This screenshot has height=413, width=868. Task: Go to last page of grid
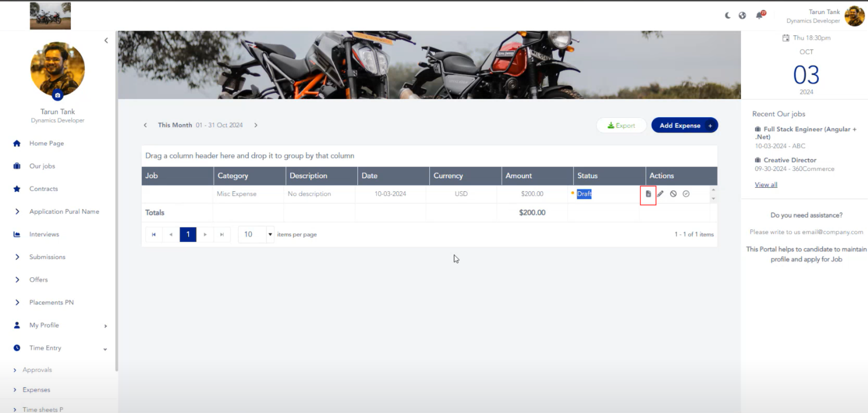pyautogui.click(x=222, y=234)
